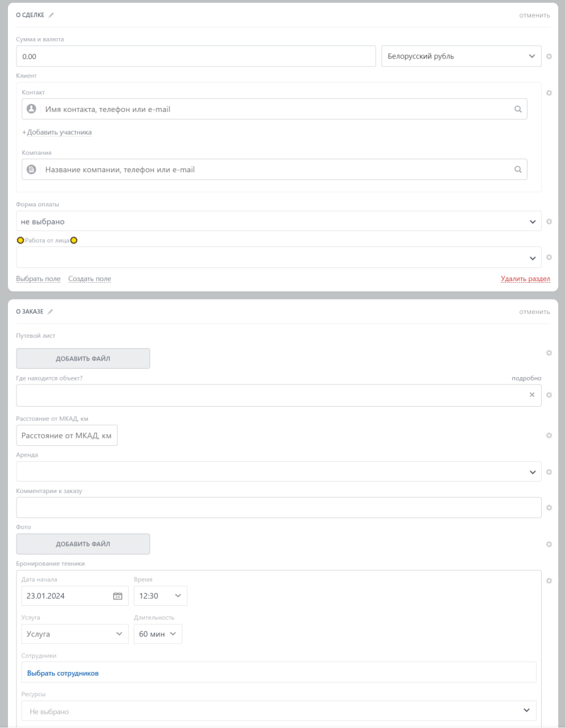Click Выбрать сотрудников link

tap(63, 673)
